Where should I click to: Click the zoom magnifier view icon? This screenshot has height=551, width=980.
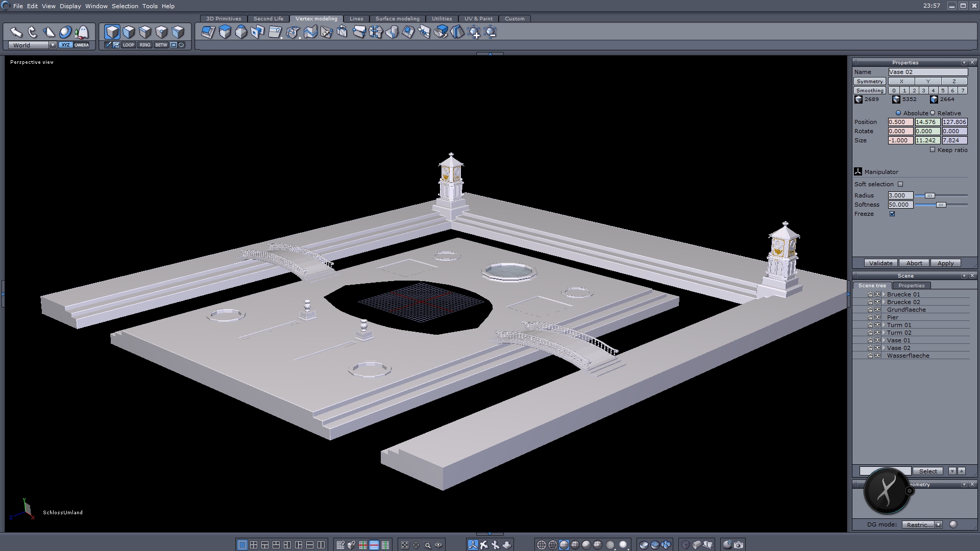tap(428, 545)
